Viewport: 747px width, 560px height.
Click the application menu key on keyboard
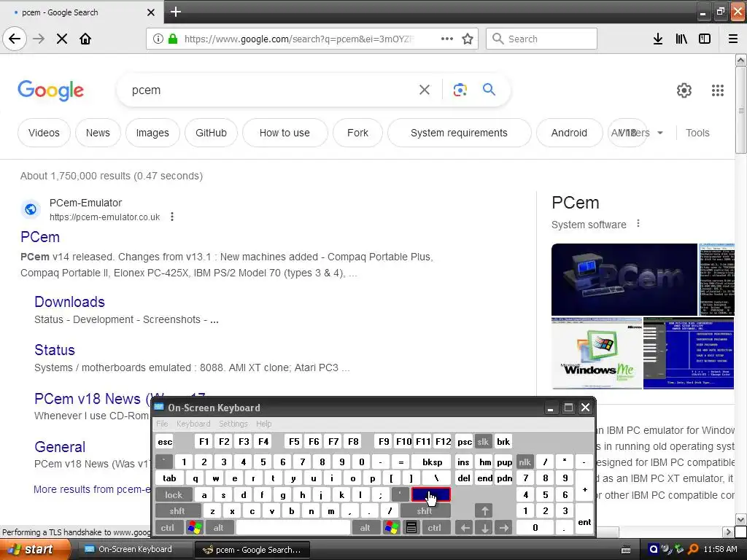click(411, 528)
